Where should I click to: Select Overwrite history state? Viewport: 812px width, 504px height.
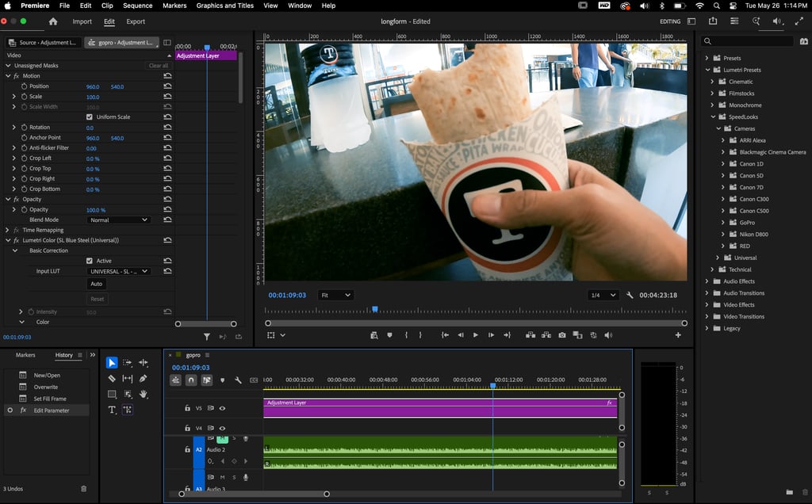click(45, 387)
